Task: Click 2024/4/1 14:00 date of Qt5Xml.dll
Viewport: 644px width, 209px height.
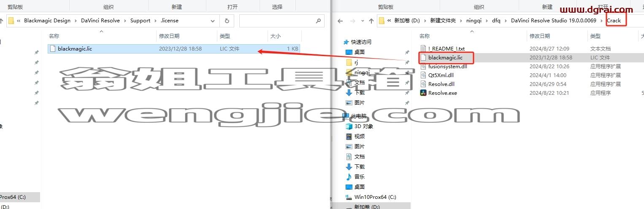Action: pos(548,75)
